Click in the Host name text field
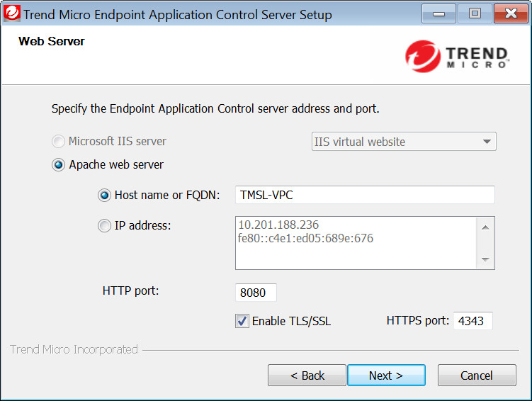 (364, 196)
